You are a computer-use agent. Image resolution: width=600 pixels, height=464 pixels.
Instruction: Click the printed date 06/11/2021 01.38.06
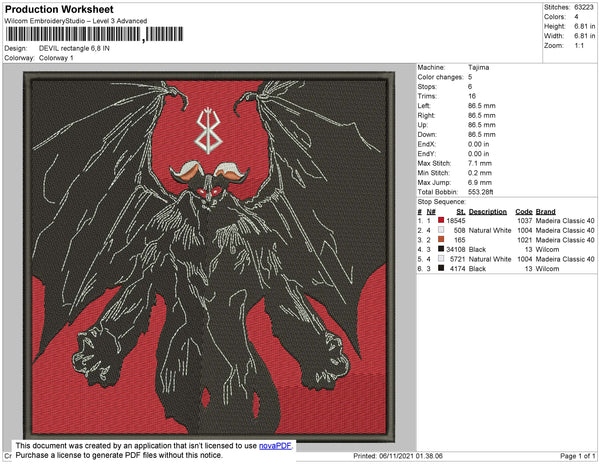point(411,456)
